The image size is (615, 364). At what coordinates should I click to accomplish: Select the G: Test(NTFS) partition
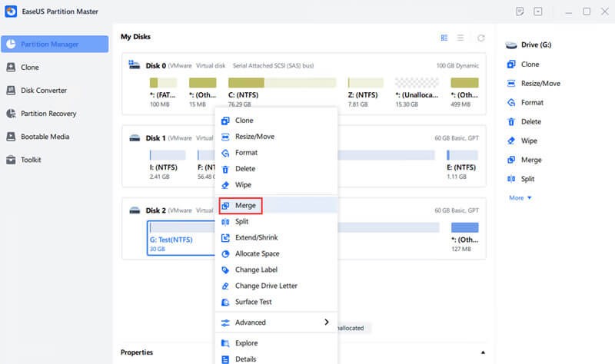181,238
